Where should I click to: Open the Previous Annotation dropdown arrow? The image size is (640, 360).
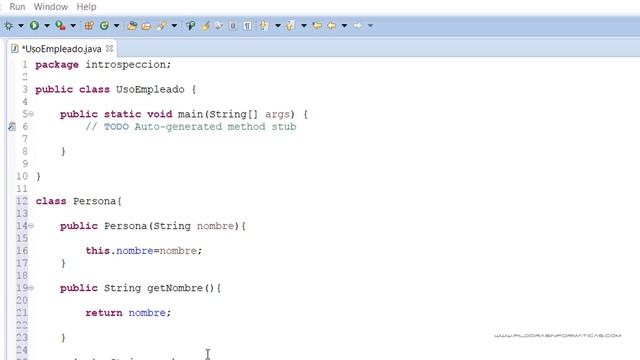click(304, 26)
